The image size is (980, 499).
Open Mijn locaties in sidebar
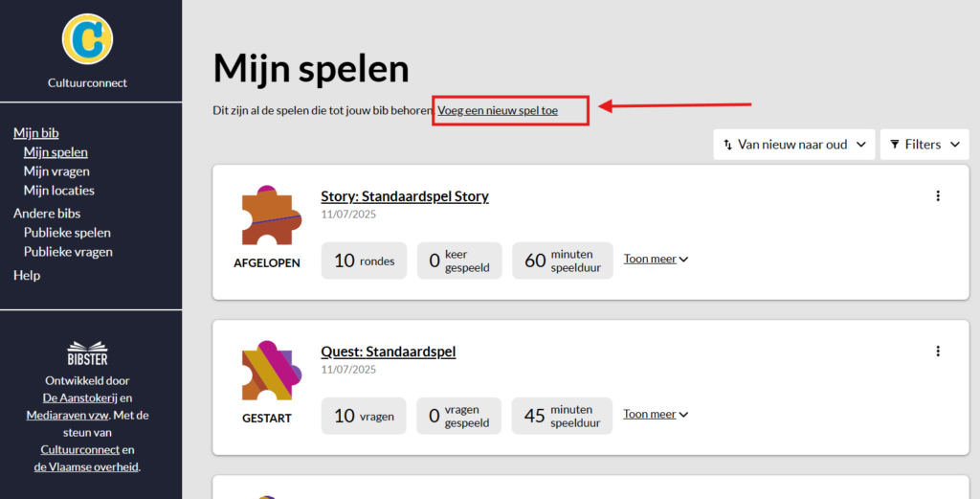[x=58, y=191]
